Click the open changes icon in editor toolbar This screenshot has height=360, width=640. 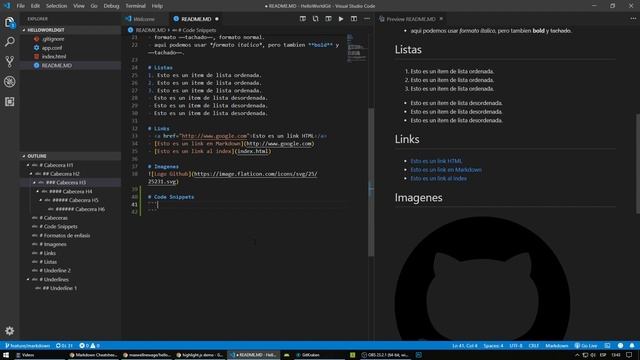coord(316,19)
